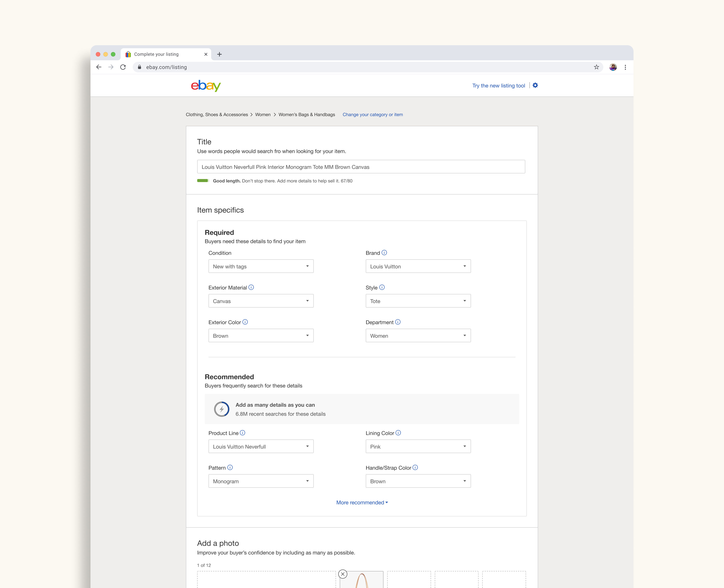
Task: Click the "Good length." message
Action: (227, 181)
